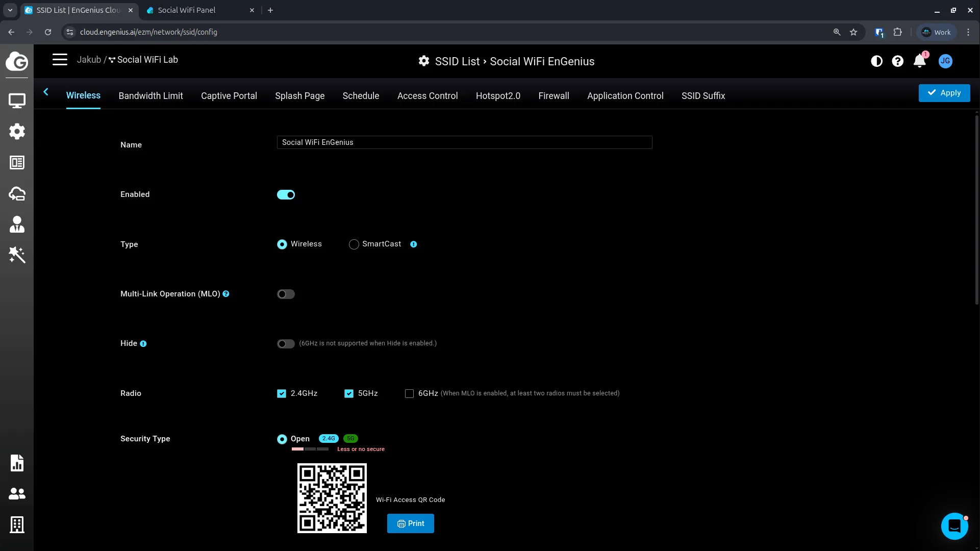
Task: Click the help question mark icon
Action: (897, 61)
